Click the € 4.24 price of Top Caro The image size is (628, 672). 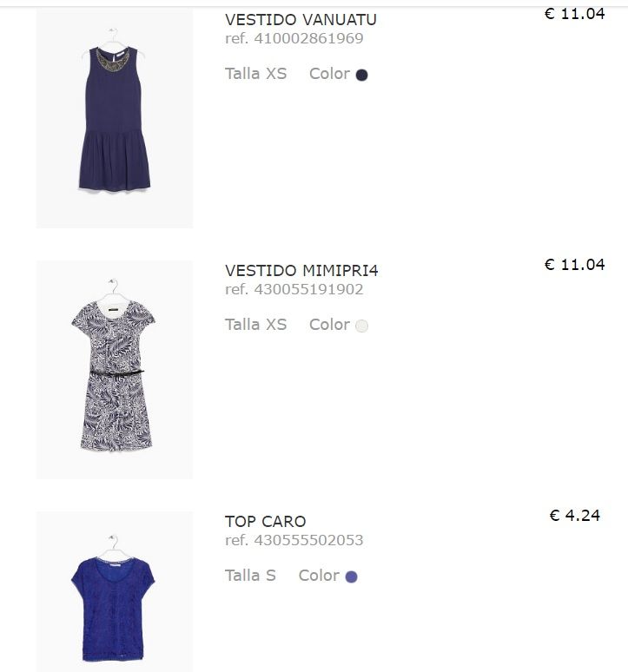574,515
